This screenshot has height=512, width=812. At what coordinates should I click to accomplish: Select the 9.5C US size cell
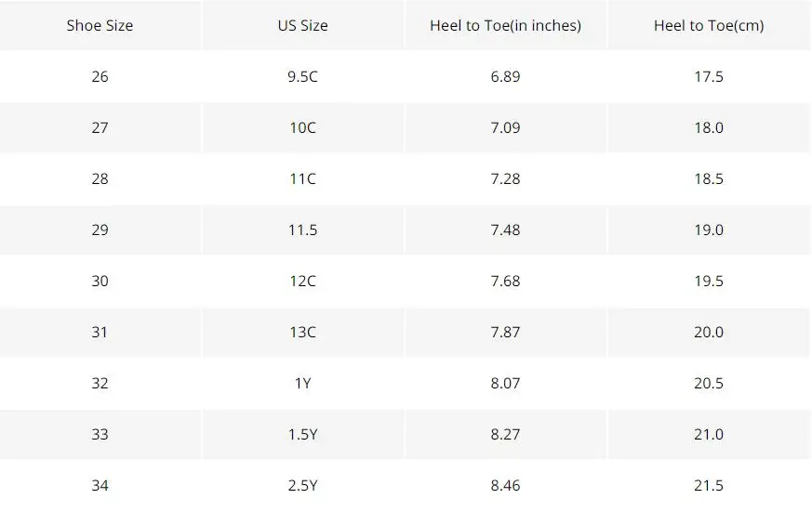point(303,76)
